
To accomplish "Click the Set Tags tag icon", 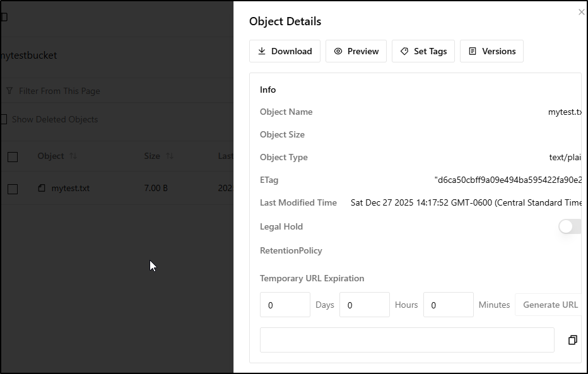I will [404, 51].
